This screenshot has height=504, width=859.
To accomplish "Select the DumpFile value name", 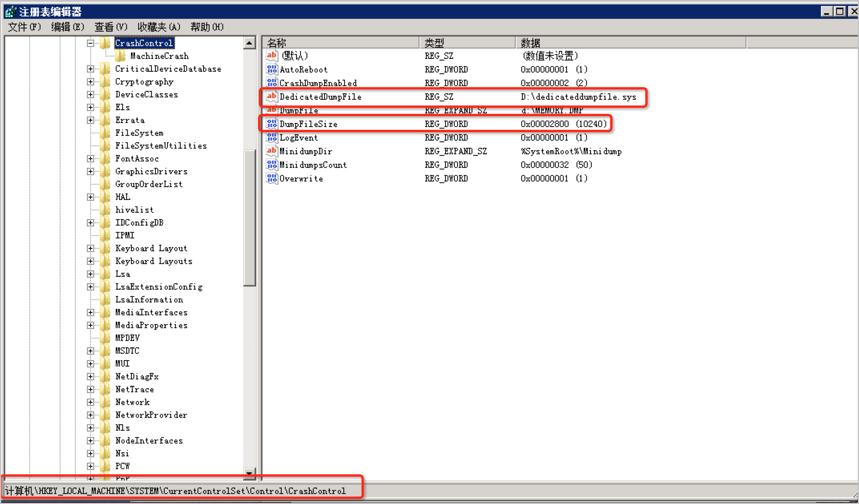I will [299, 110].
